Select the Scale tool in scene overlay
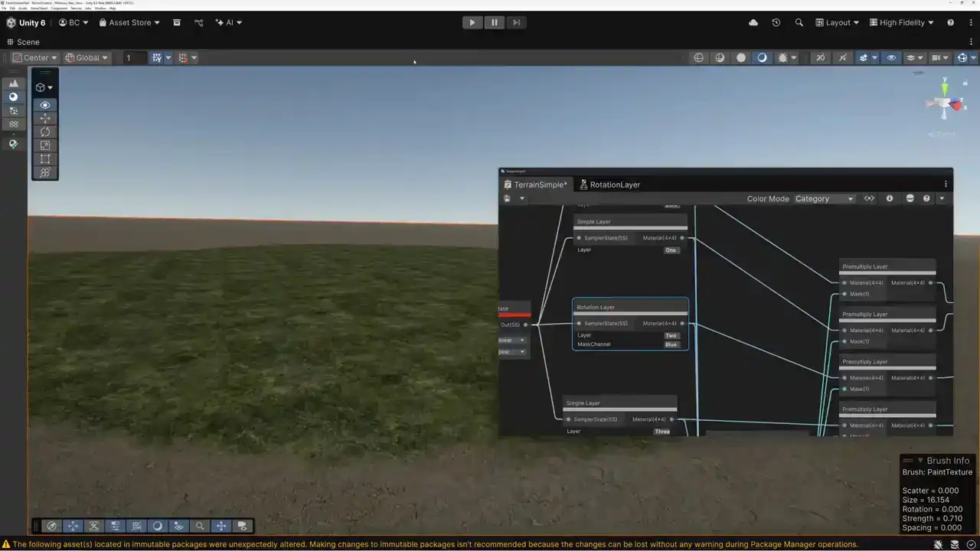Image resolution: width=980 pixels, height=551 pixels. coord(45,145)
